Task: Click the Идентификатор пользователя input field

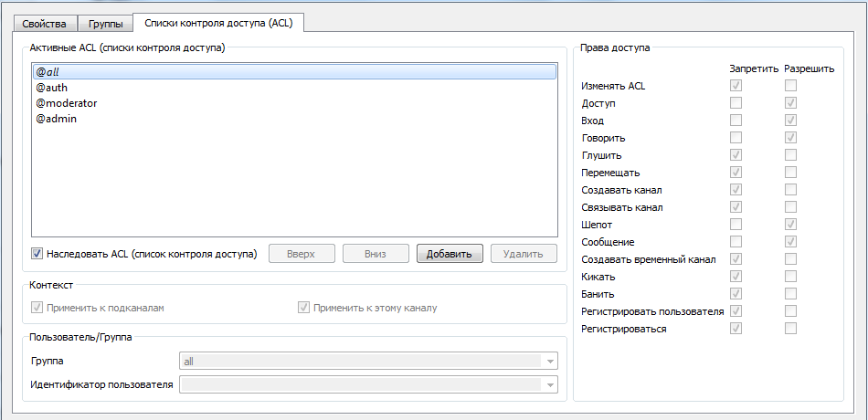Action: coord(361,385)
